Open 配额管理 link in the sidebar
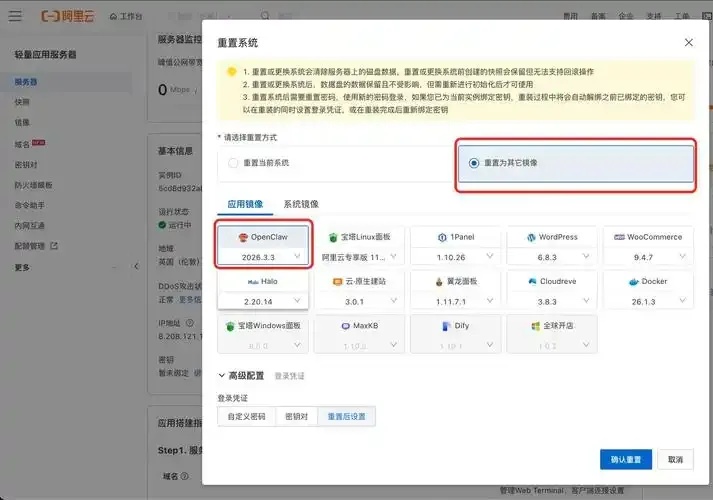Image resolution: width=713 pixels, height=500 pixels. (x=30, y=246)
